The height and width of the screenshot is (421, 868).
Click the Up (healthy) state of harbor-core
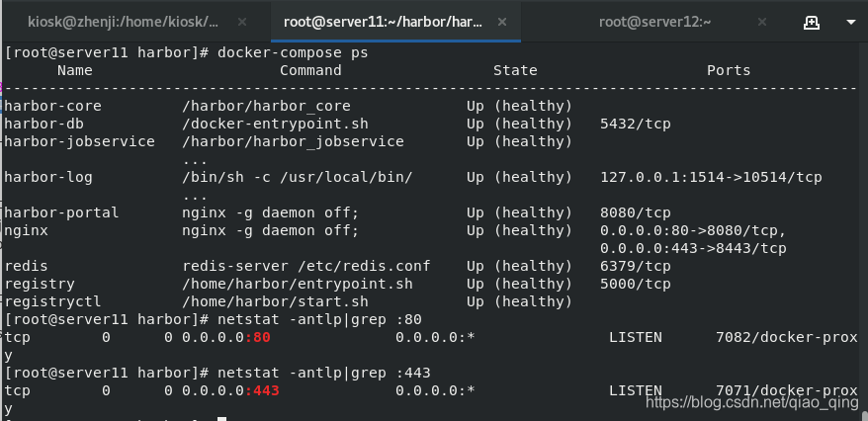click(519, 106)
